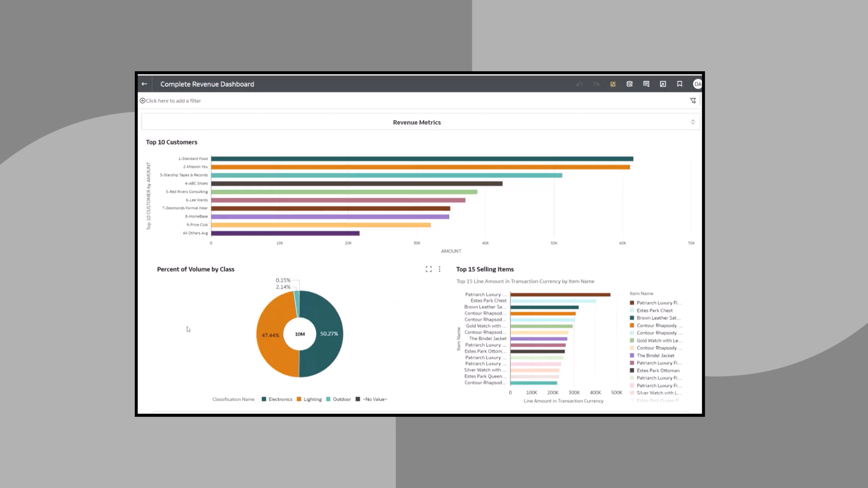Maximize the Percent of Volume chart
The image size is (868, 488).
click(x=429, y=269)
